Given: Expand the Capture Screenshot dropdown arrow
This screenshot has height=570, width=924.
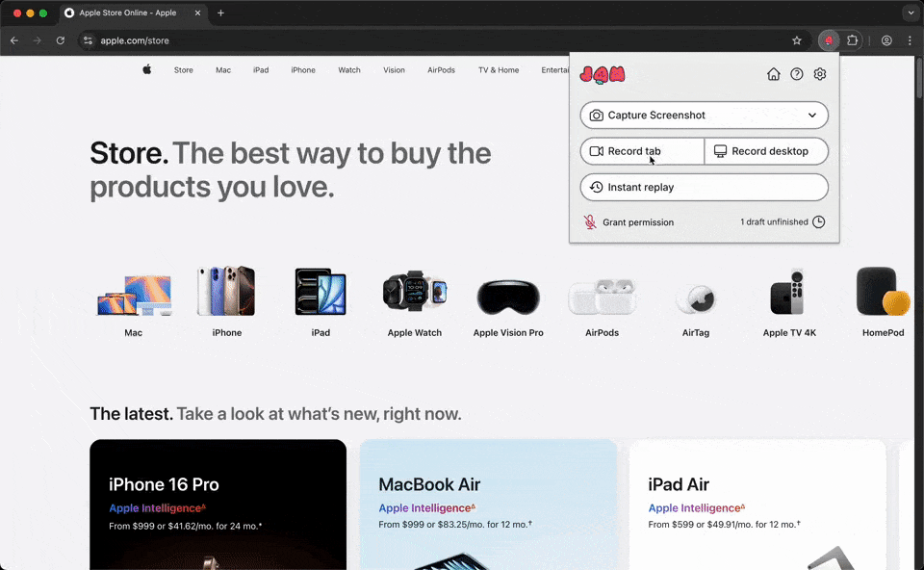Looking at the screenshot, I should coord(812,116).
